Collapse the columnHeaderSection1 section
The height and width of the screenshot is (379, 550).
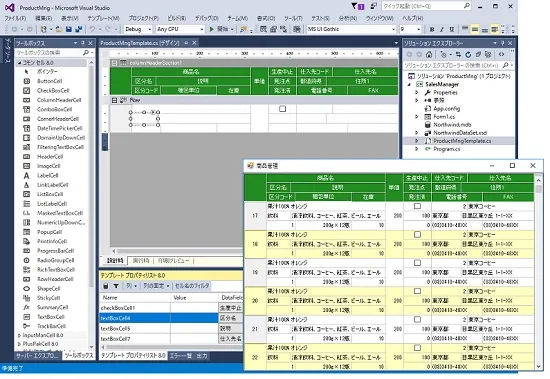(114, 63)
